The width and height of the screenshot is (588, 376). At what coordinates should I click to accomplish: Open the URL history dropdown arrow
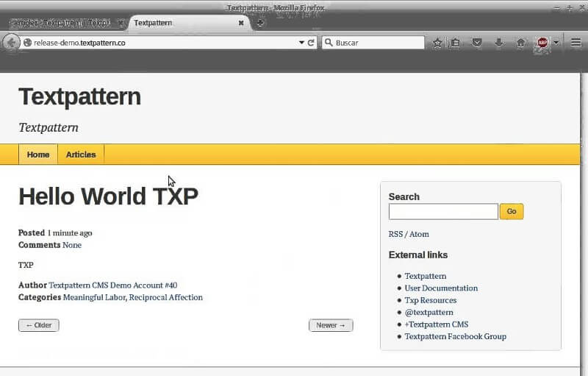tap(301, 43)
